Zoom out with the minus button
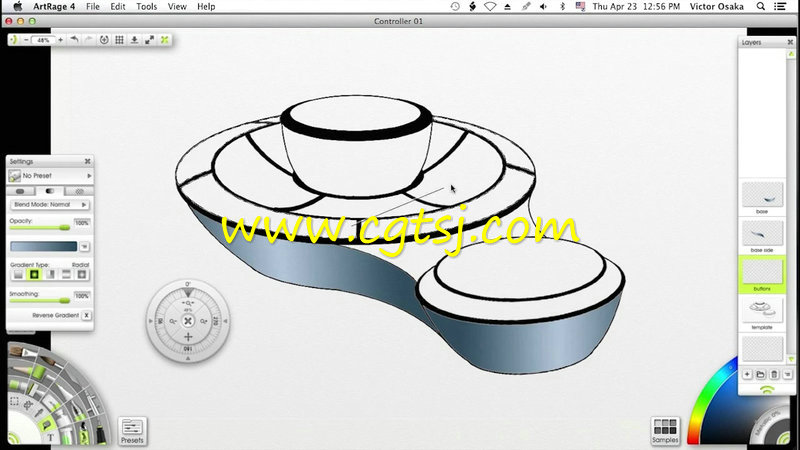The height and width of the screenshot is (450, 800). pyautogui.click(x=26, y=40)
